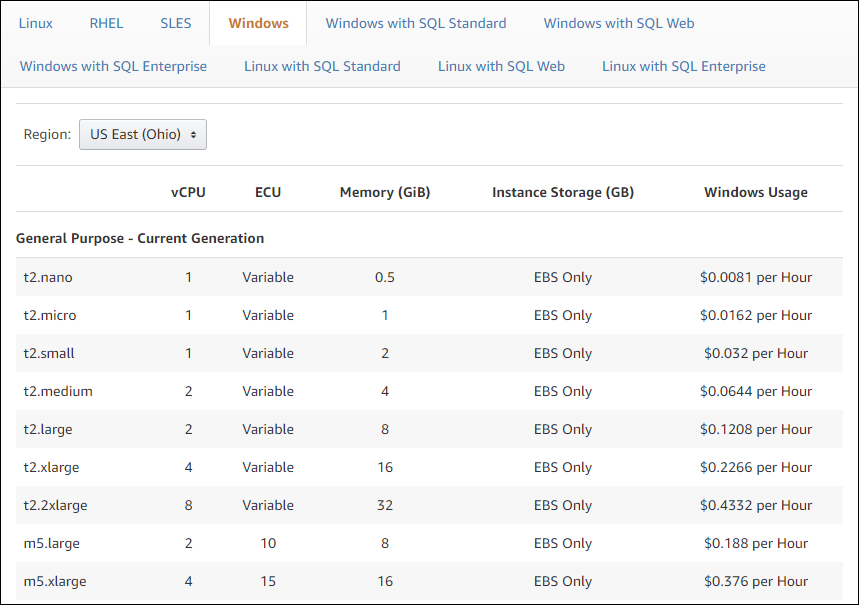859x605 pixels.
Task: Expand the US East (Ohio) region dropdown
Action: pos(143,134)
